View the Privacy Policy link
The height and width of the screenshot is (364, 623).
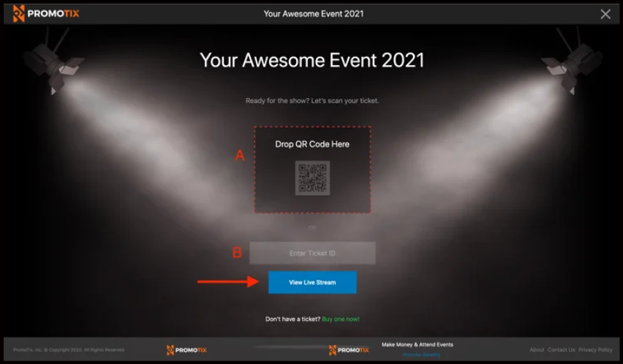click(x=595, y=350)
